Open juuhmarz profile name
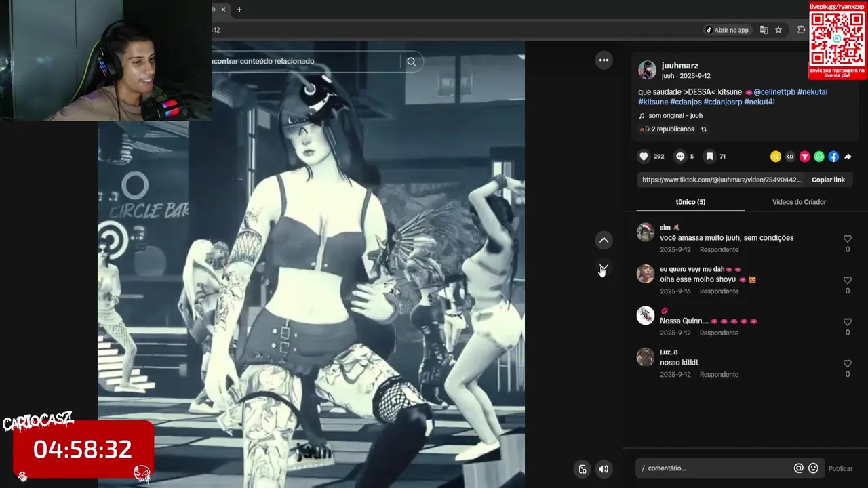This screenshot has height=488, width=868. click(680, 66)
